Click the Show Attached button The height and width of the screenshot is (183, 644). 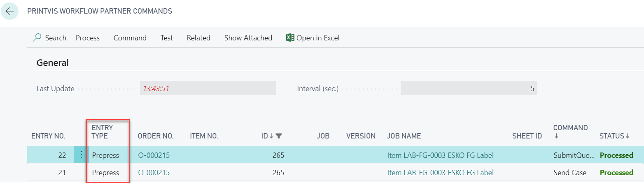(248, 38)
